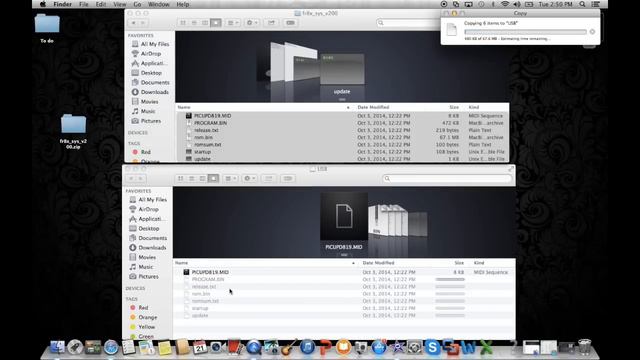The height and width of the screenshot is (360, 640).
Task: Open the Arrange dropdown in fr8x_sys_v200 window
Action: pos(233,23)
